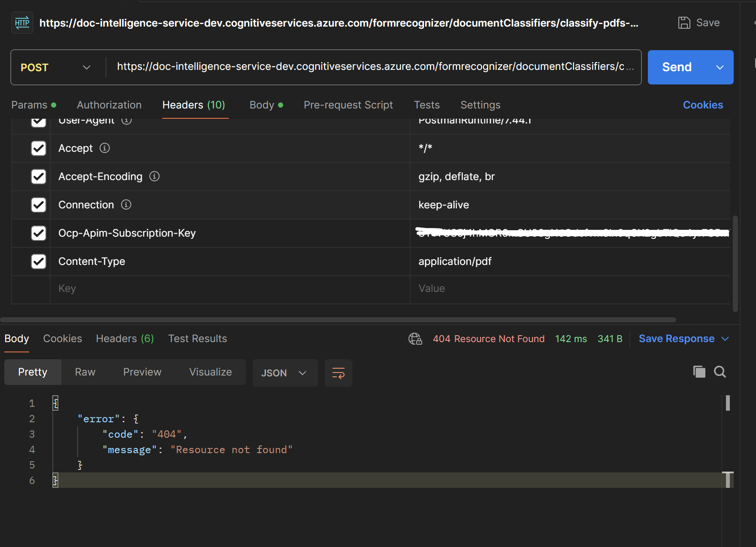Viewport: 756px width, 547px height.
Task: Click the network globe lock icon
Action: (x=415, y=339)
